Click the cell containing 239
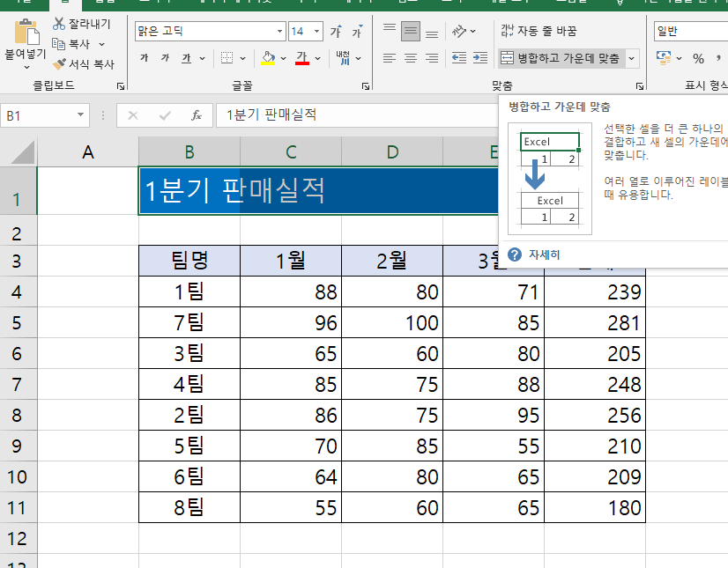The height and width of the screenshot is (568, 728). pyautogui.click(x=595, y=291)
